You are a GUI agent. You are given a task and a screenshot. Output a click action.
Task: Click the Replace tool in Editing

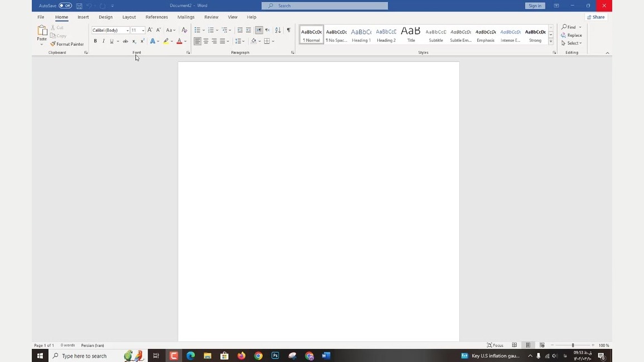pos(571,35)
